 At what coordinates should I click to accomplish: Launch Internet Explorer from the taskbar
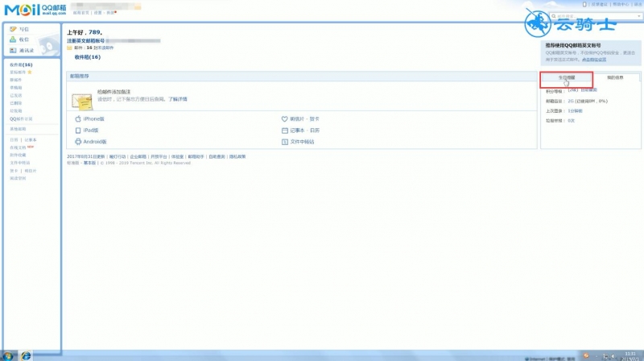tap(26, 356)
